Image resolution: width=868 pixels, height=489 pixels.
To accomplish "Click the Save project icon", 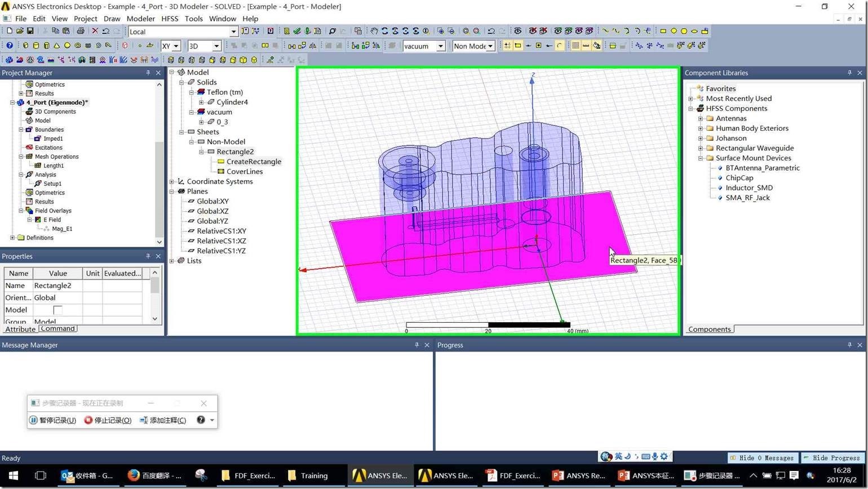I will pos(30,31).
